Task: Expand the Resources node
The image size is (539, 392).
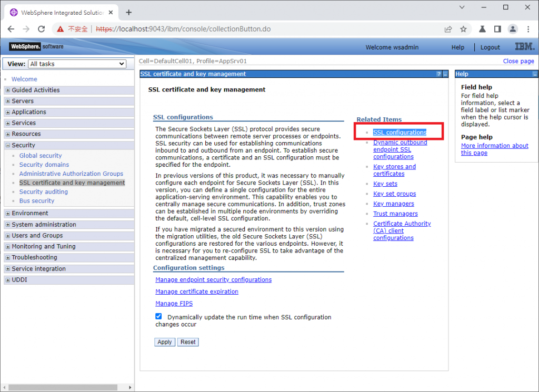Action: coord(8,134)
